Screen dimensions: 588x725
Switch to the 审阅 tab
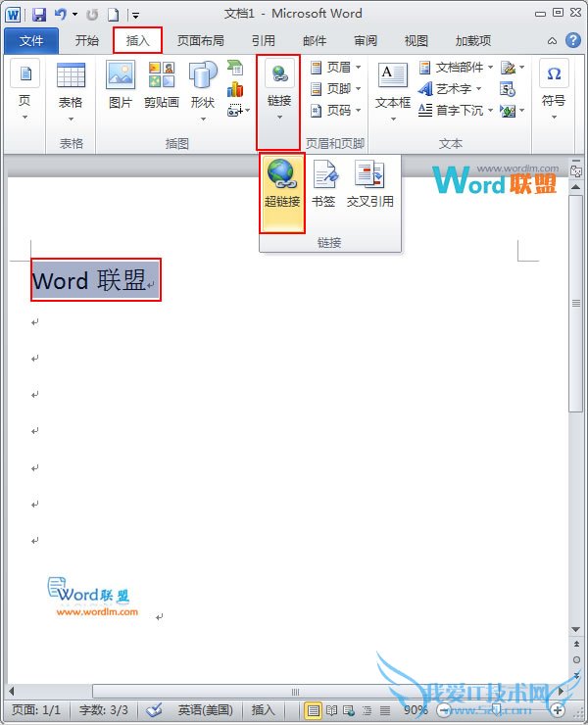(366, 41)
